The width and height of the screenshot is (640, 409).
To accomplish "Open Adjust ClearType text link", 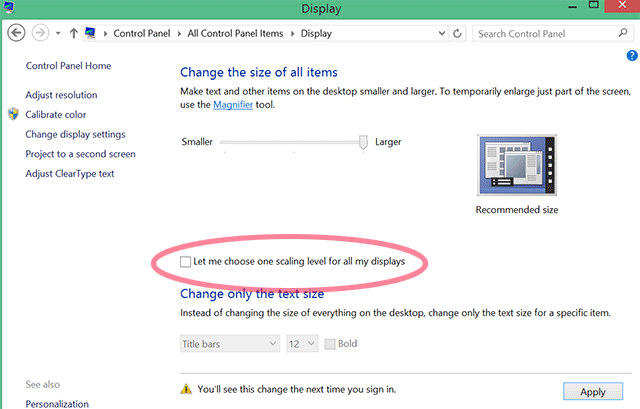I will pos(70,173).
